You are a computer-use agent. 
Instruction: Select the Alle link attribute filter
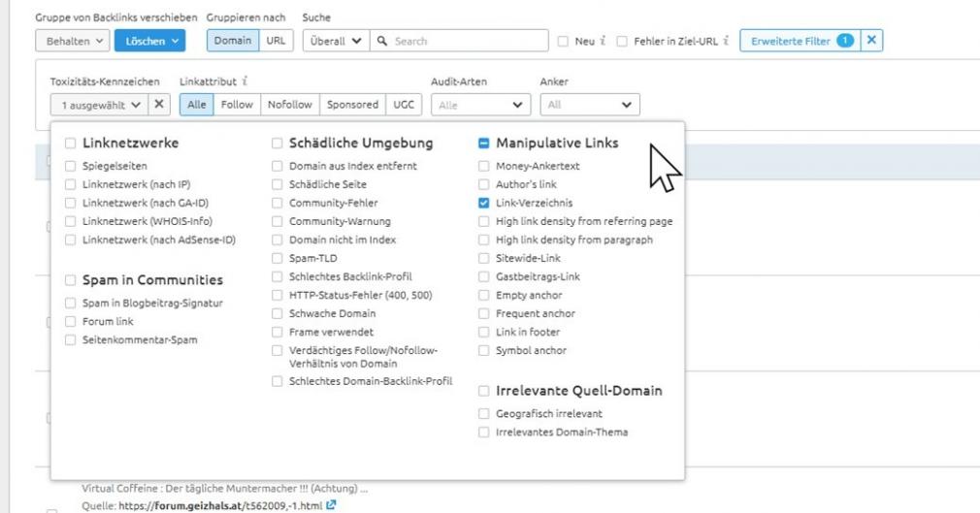(x=196, y=105)
